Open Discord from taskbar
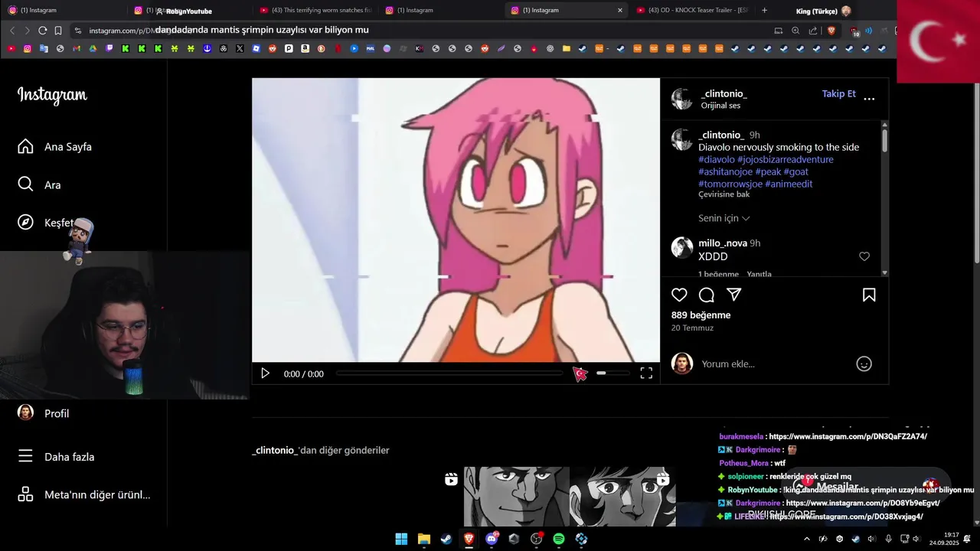The image size is (980, 551). 492,539
